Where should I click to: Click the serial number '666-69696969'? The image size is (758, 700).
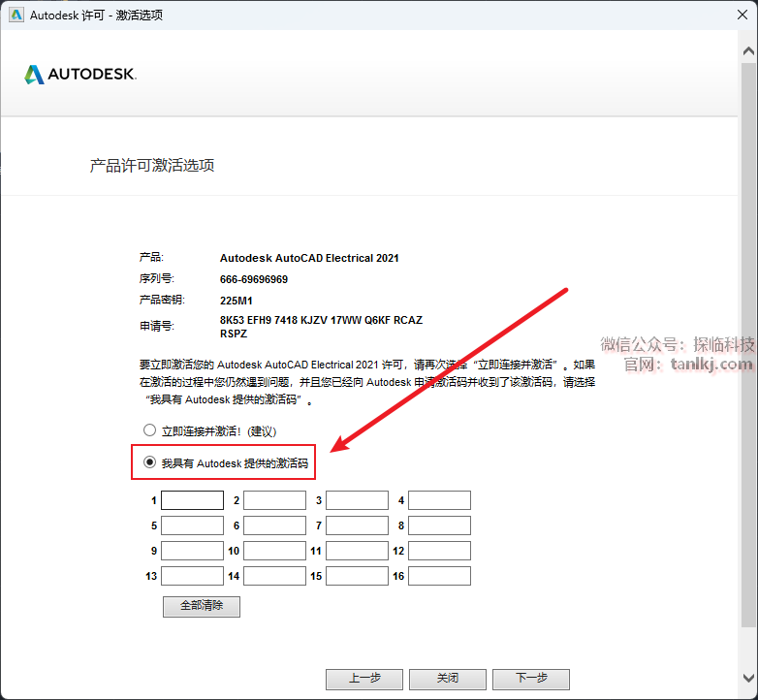pos(254,279)
